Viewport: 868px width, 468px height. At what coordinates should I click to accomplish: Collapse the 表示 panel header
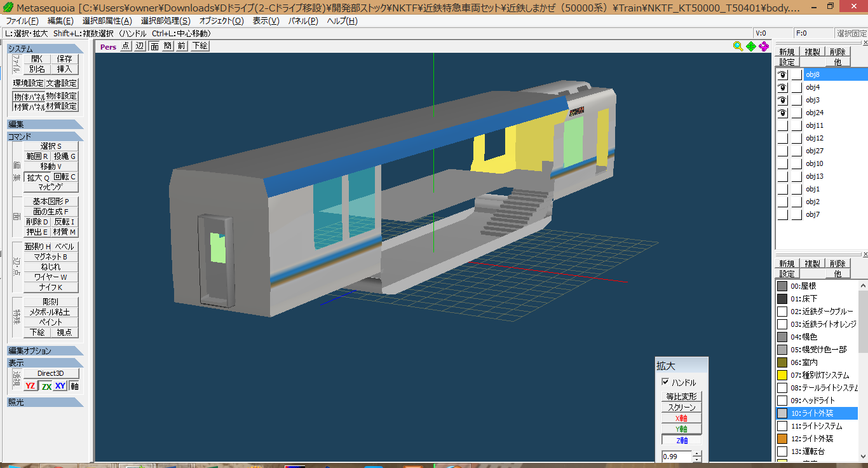[45, 362]
